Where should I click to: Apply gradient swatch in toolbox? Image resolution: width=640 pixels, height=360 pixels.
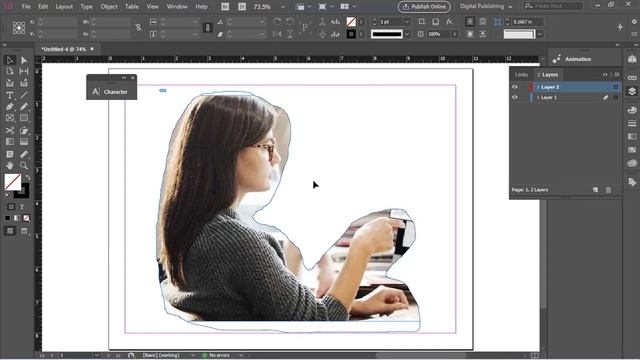(17, 218)
